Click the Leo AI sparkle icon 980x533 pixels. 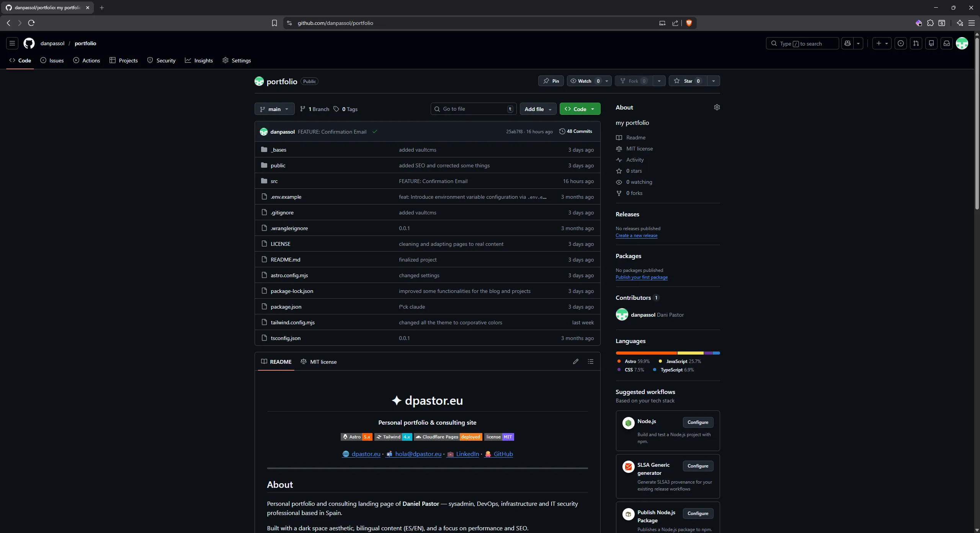960,23
